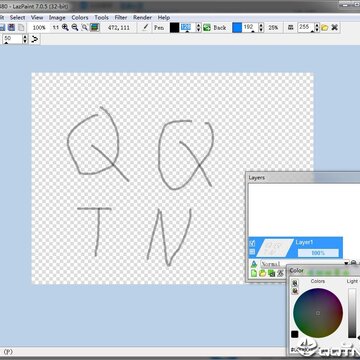The image size is (360, 360).
Task: Click the merge layer icon in Layers panel
Action: coord(281,273)
